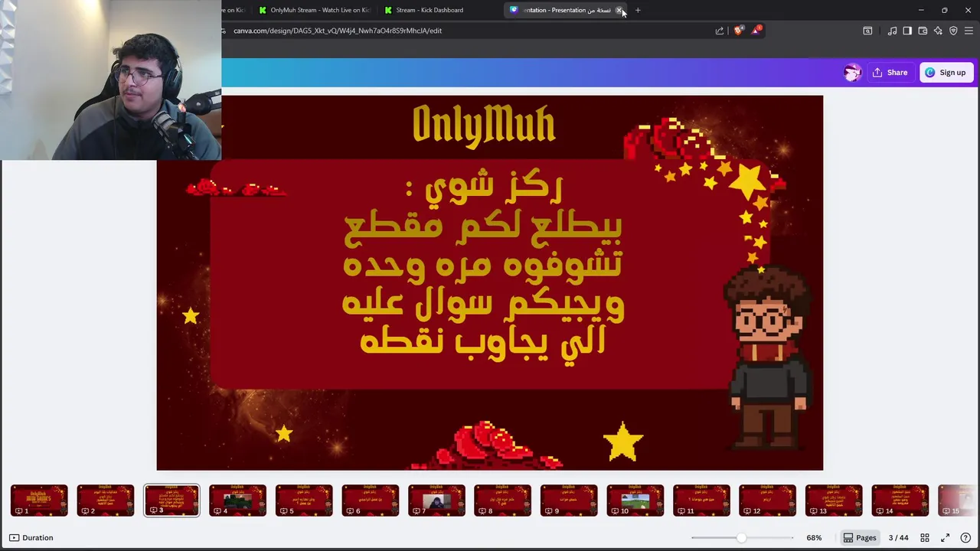
Task: Select page 4 thumbnail
Action: pos(237,500)
